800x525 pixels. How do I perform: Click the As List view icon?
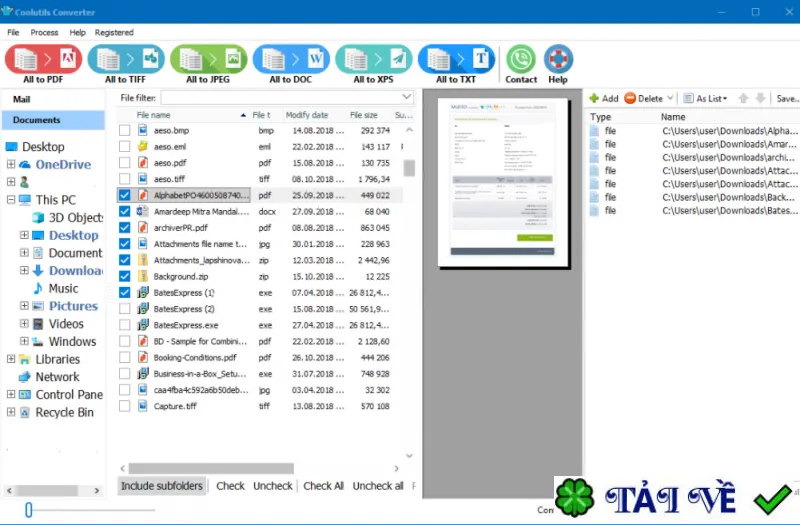coord(688,98)
